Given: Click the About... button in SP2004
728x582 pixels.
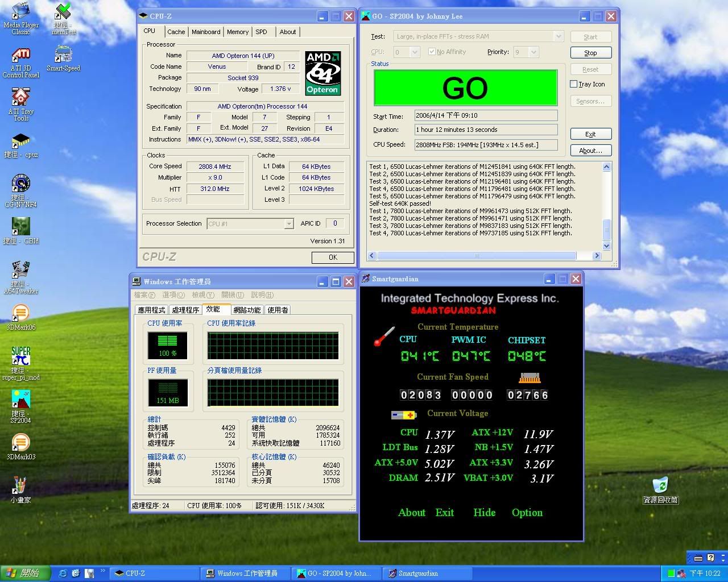Looking at the screenshot, I should pyautogui.click(x=591, y=151).
